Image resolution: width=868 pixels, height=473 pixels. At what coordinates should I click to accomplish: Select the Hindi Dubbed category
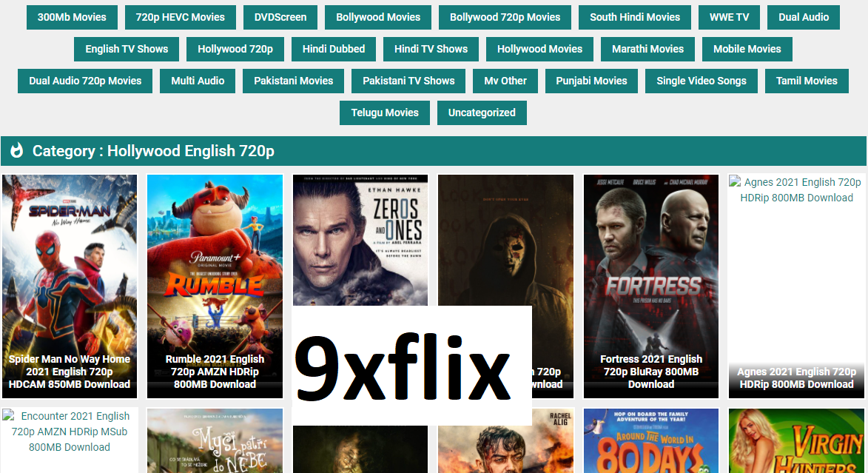334,49
